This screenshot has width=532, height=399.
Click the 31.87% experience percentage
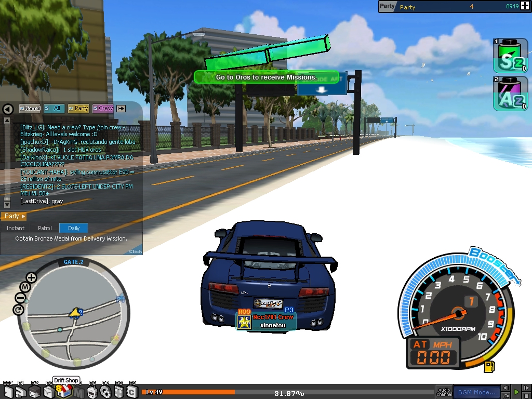[x=289, y=394]
